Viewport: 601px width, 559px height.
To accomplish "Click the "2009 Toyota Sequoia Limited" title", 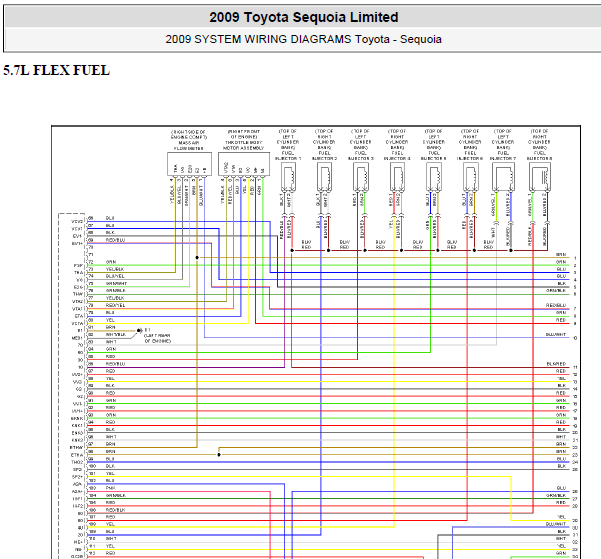I will click(x=304, y=17).
